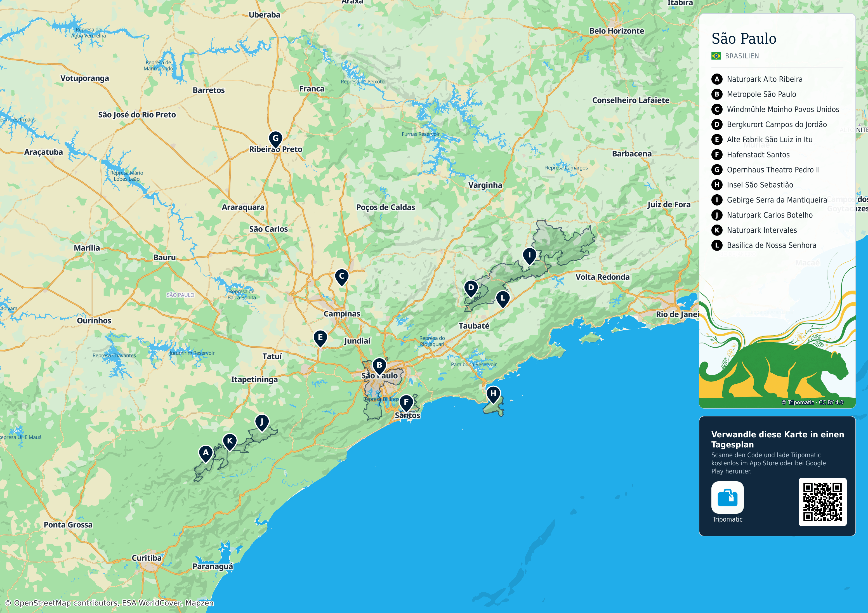Open the OpenStreetMap contributors attribution text
The width and height of the screenshot is (868, 613).
(x=109, y=603)
